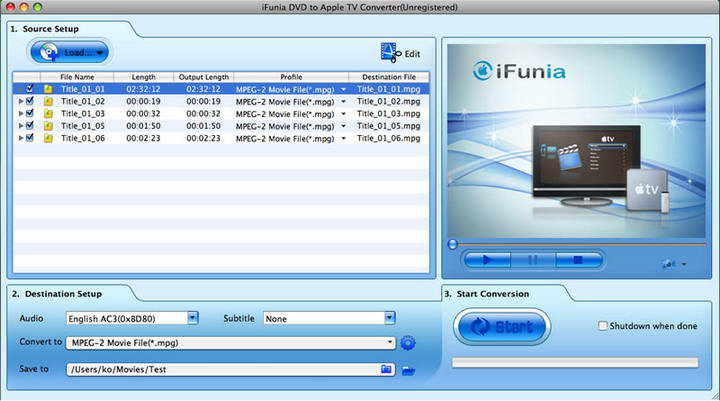Open the Subtitle dropdown
Screen dimensions: 720x401
(389, 318)
